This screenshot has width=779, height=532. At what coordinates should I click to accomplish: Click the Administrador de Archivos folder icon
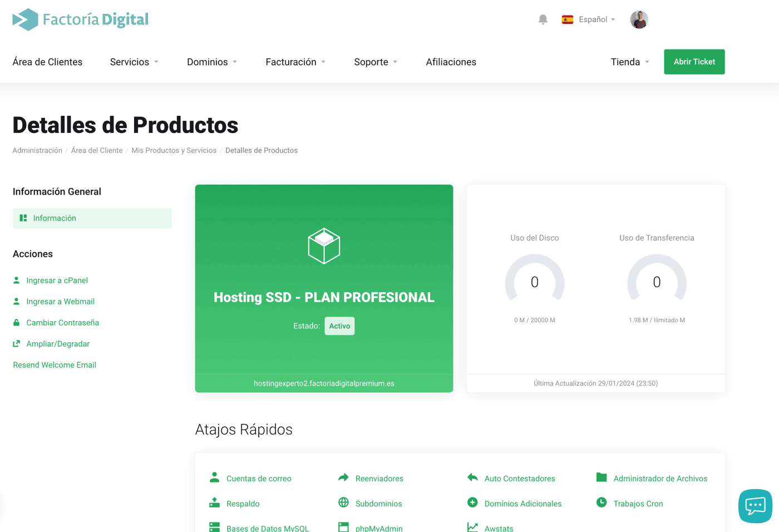coord(601,477)
